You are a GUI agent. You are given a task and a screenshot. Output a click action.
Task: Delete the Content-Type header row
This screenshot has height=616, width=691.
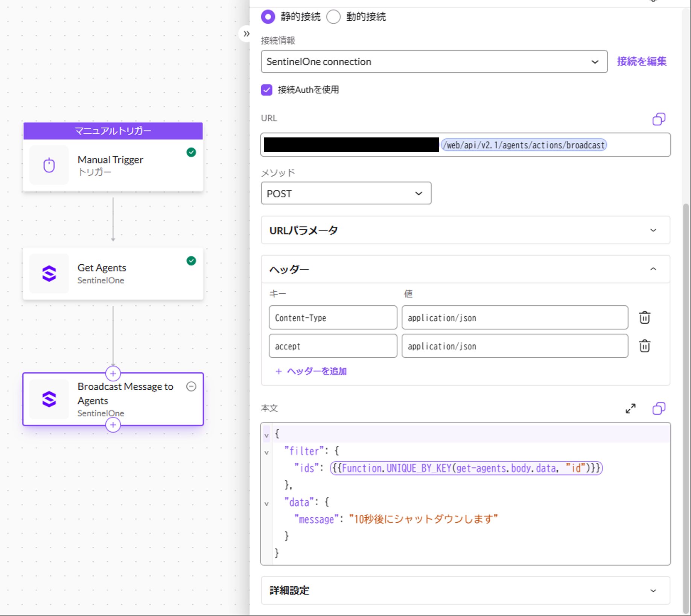click(x=644, y=317)
